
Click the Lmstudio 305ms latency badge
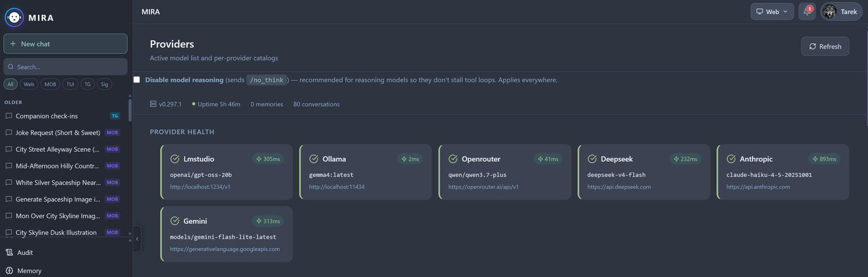click(268, 159)
